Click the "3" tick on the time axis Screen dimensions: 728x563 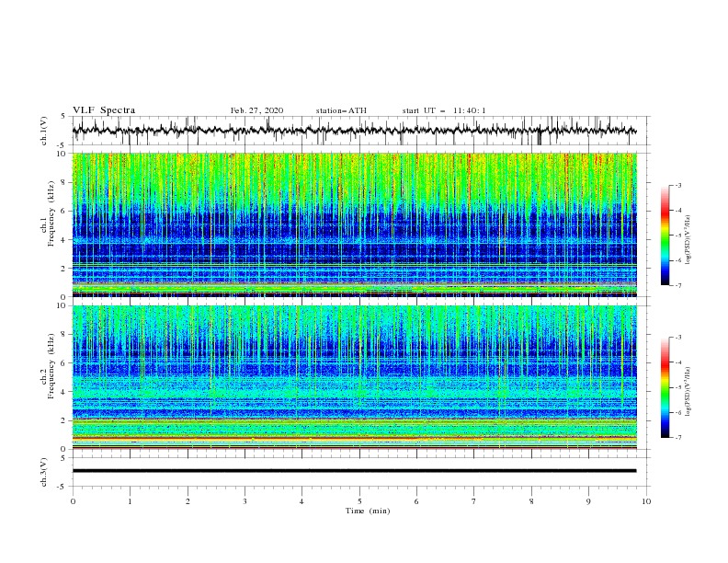tap(245, 501)
